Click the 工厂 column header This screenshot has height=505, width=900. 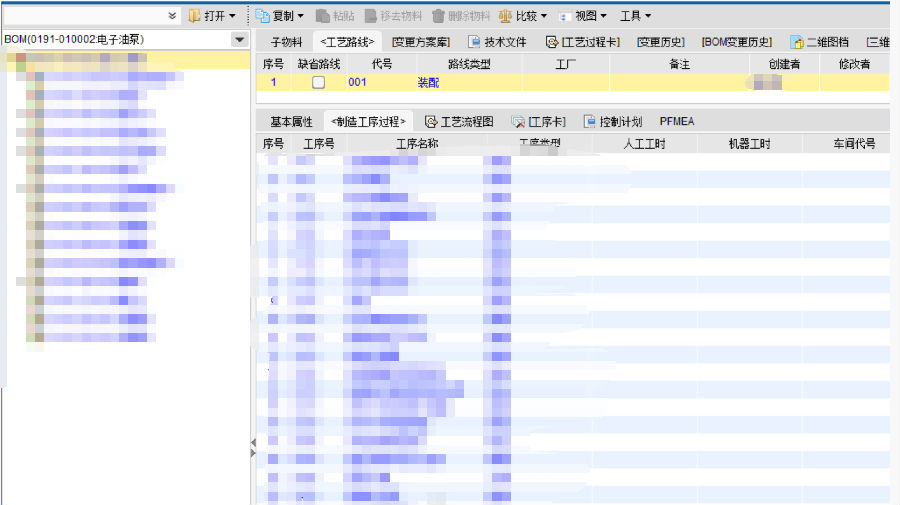[x=565, y=64]
